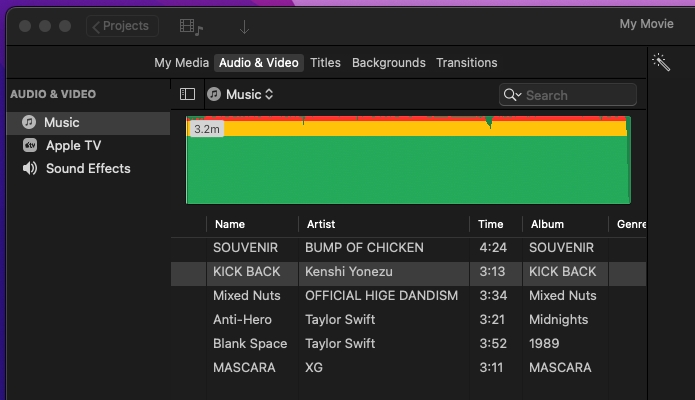The height and width of the screenshot is (400, 695).
Task: Click the 1989 album cell
Action: tap(544, 343)
